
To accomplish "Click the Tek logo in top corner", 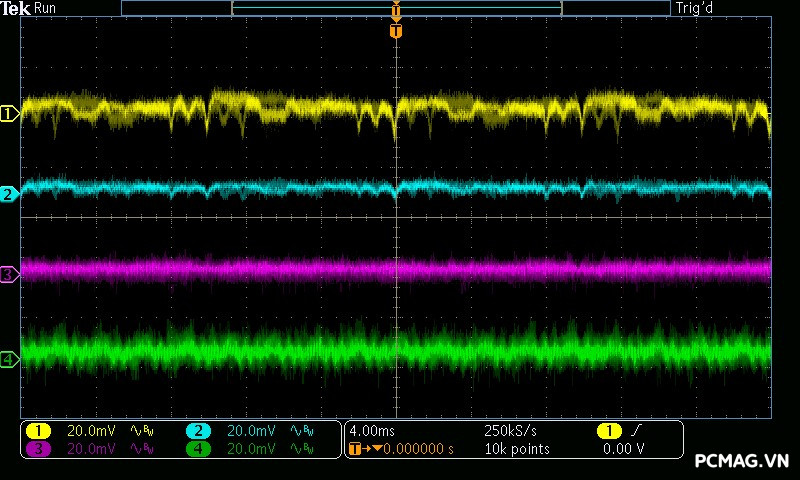I will 17,9.
